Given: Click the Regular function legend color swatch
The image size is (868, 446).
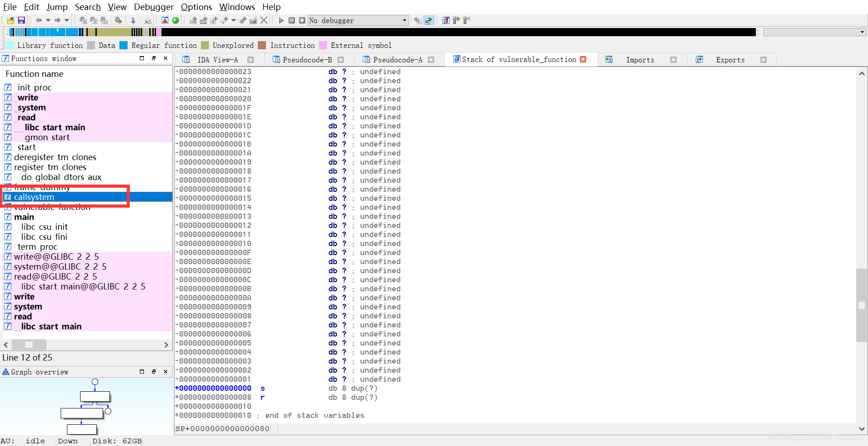Looking at the screenshot, I should coord(123,45).
